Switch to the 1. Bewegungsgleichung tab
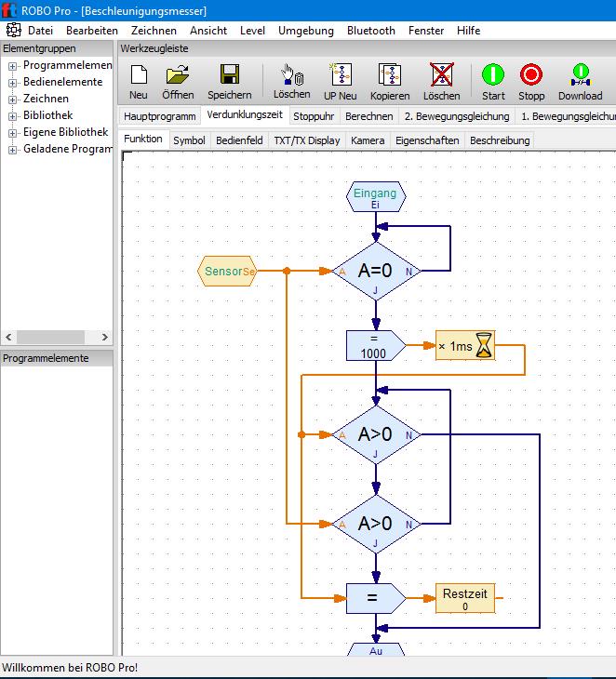616x679 pixels. pos(568,116)
